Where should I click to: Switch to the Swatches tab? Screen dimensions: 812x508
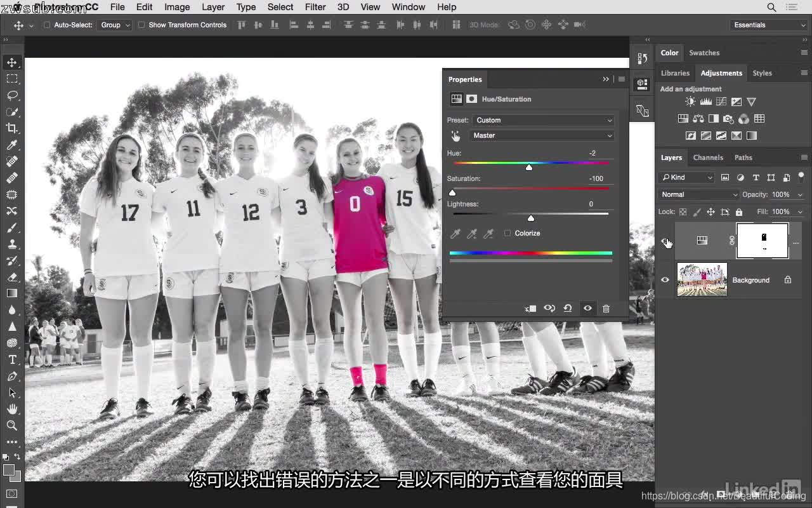click(704, 53)
